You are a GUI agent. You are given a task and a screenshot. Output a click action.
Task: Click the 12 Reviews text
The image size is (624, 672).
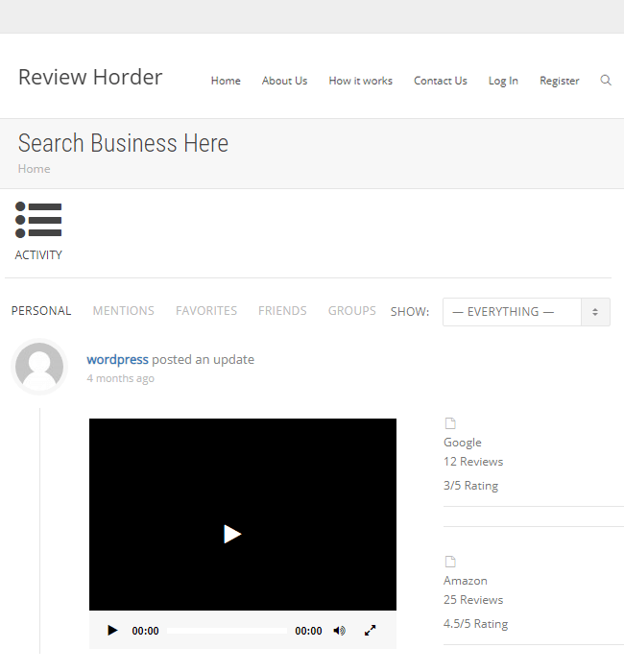click(473, 462)
